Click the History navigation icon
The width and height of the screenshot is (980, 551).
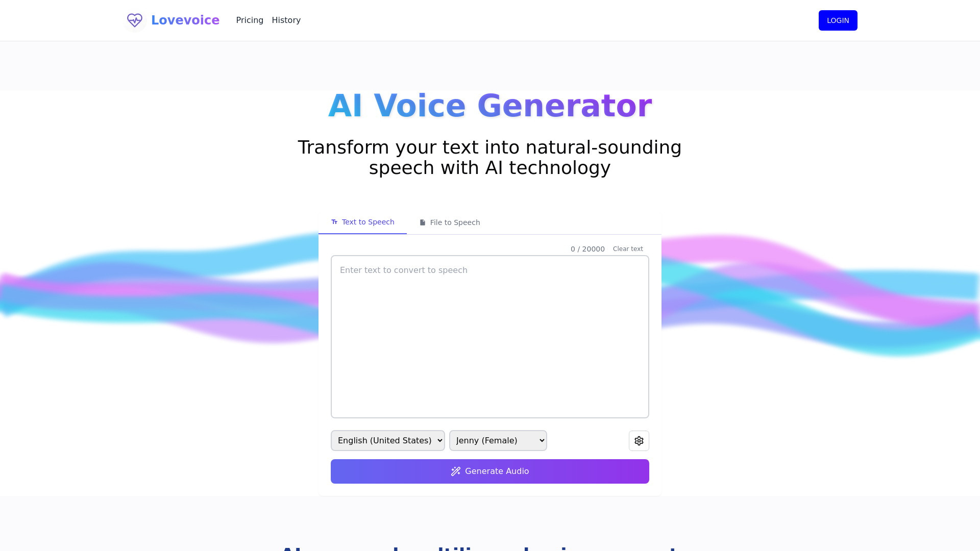click(x=286, y=20)
